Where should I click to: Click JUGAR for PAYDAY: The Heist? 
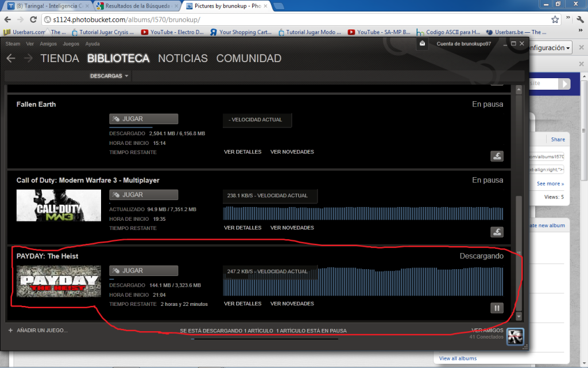[x=144, y=271]
